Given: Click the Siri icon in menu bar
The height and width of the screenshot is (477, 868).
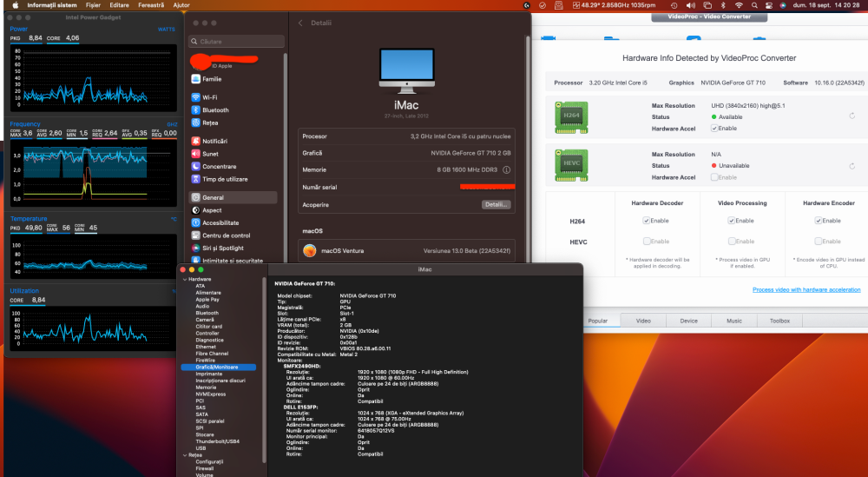Looking at the screenshot, I should 783,5.
